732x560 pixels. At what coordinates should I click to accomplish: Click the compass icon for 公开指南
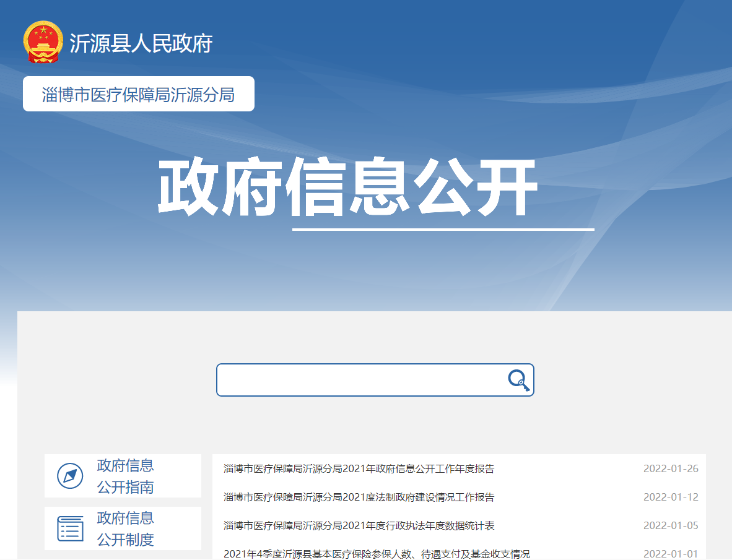(x=70, y=476)
